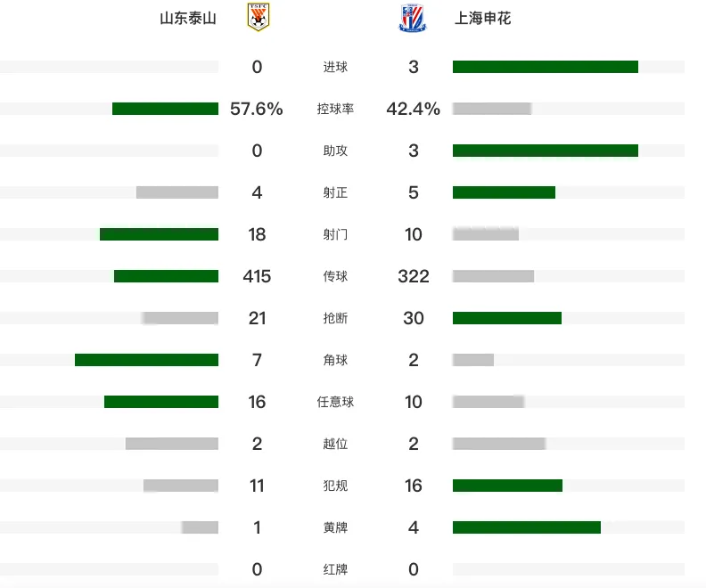
Task: Select the 射正 stat label
Action: pos(335,192)
